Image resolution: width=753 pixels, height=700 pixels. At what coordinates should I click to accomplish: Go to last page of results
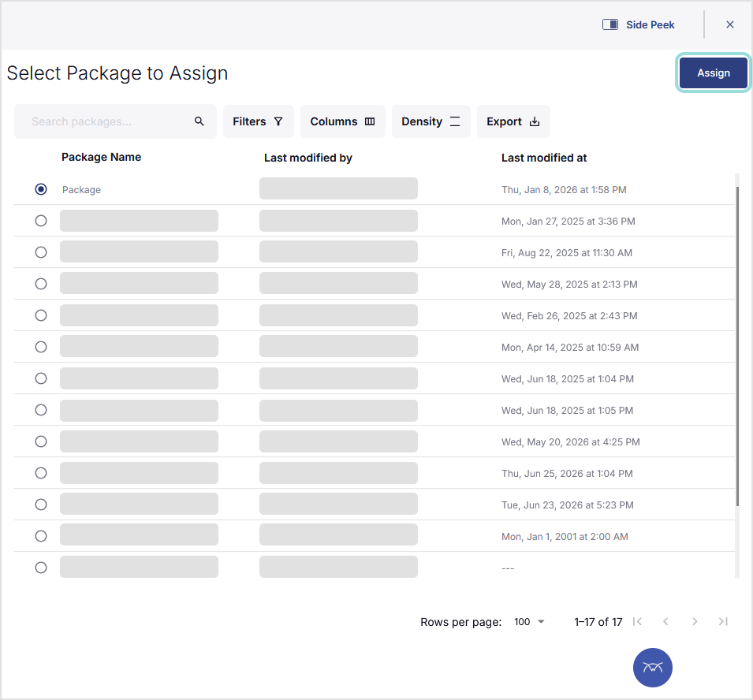[x=723, y=622]
